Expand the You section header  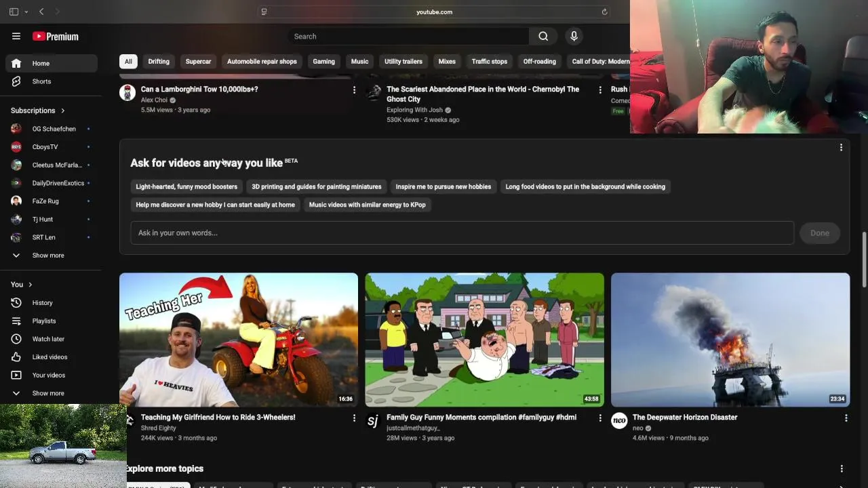pyautogui.click(x=22, y=285)
